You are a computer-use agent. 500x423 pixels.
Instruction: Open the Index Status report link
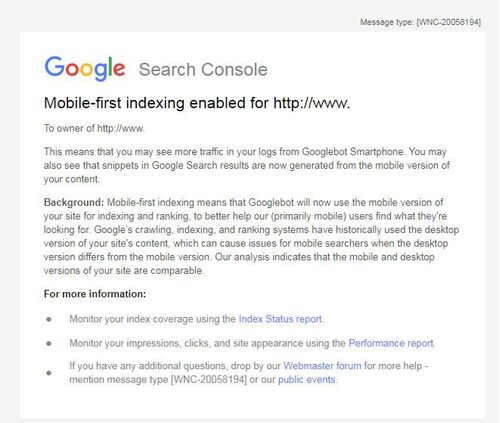coord(280,319)
